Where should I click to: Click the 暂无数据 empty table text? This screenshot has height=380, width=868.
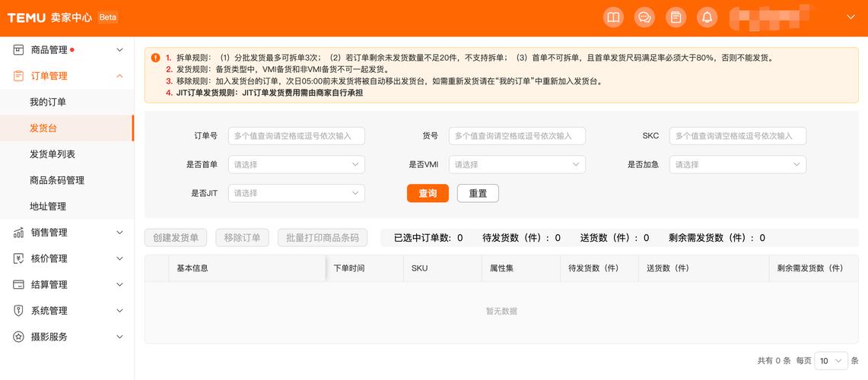501,311
